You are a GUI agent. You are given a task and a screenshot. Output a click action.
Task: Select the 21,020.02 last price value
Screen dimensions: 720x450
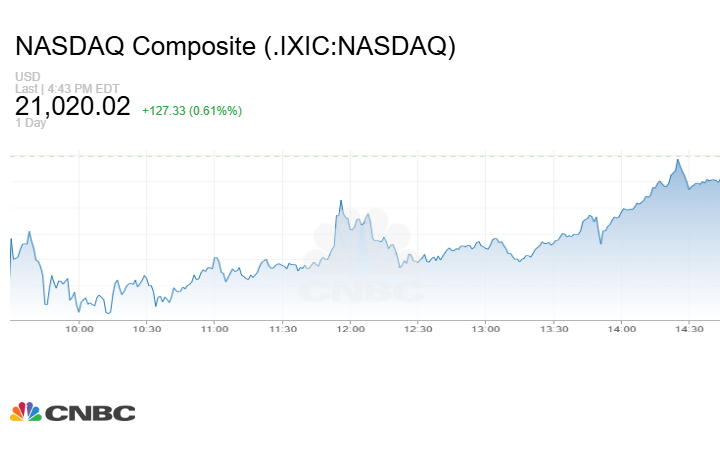pyautogui.click(x=73, y=107)
